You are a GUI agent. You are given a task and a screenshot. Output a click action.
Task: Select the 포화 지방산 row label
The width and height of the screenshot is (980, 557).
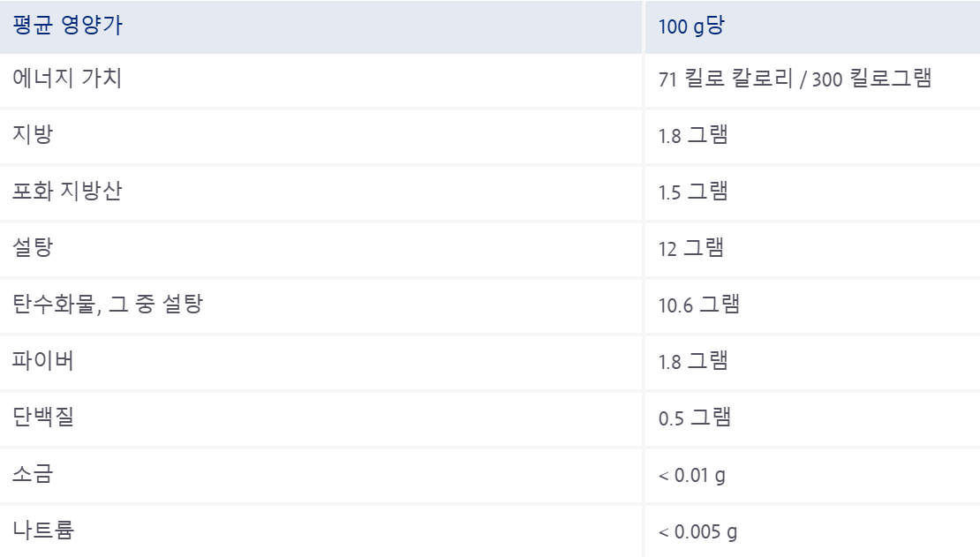[x=67, y=191]
